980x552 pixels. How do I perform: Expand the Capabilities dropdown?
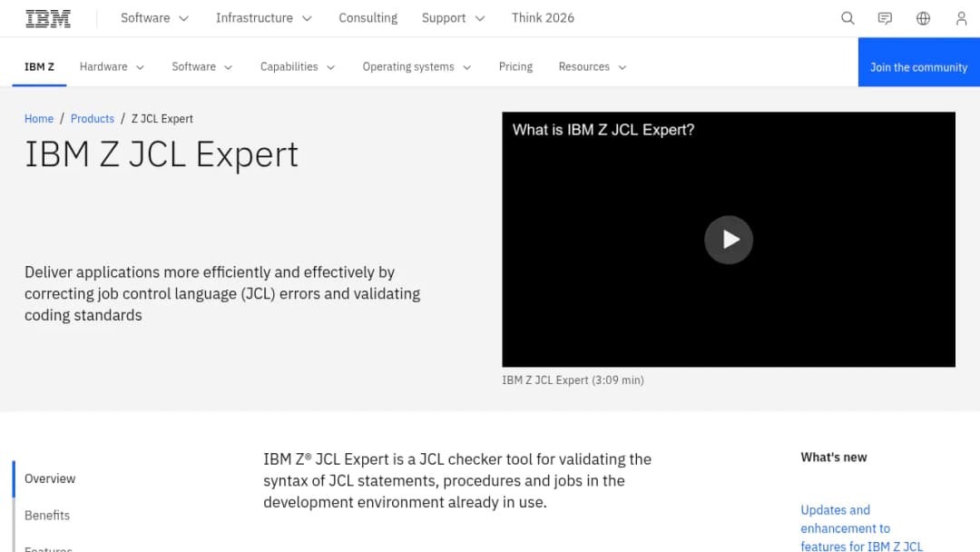coord(298,67)
